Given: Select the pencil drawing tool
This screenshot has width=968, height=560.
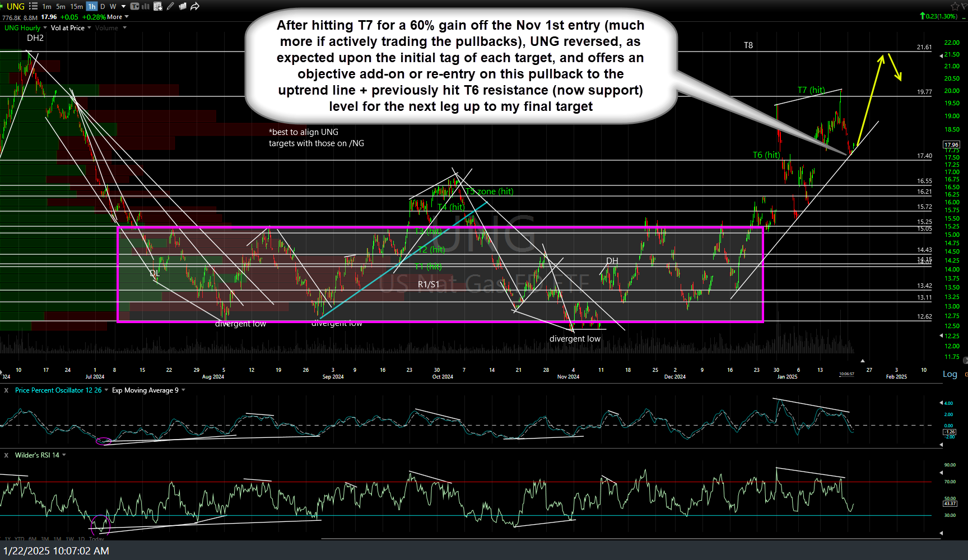Looking at the screenshot, I should [x=170, y=6].
